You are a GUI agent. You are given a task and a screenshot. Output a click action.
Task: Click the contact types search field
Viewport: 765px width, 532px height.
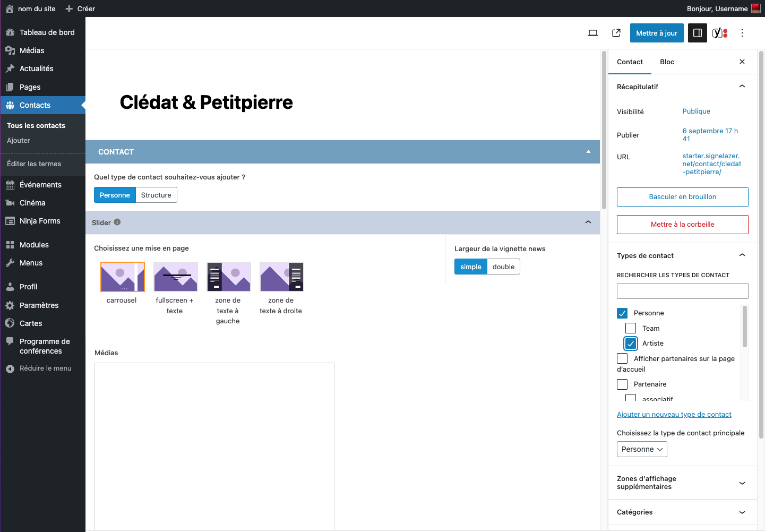tap(682, 291)
